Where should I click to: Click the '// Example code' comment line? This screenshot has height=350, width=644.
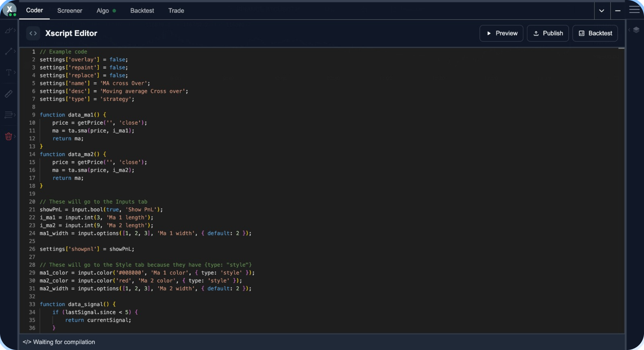tap(63, 52)
